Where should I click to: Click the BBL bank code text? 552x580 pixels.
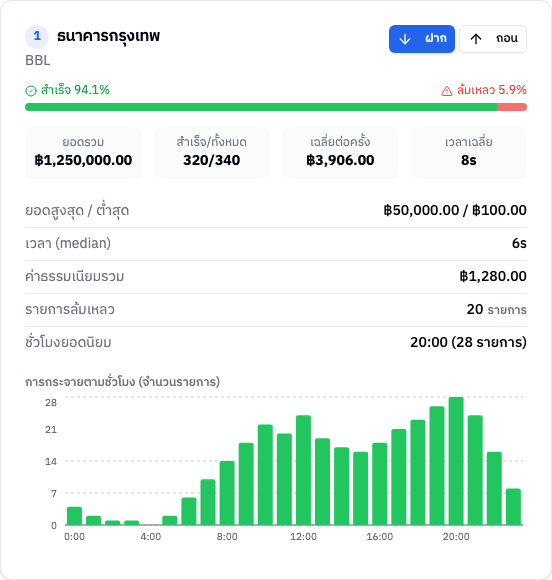(37, 60)
